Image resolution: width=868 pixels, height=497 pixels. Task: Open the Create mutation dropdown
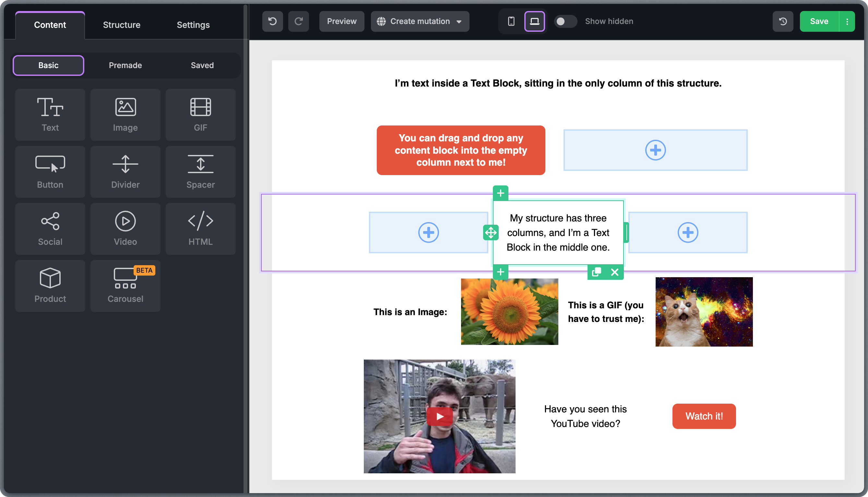(420, 21)
